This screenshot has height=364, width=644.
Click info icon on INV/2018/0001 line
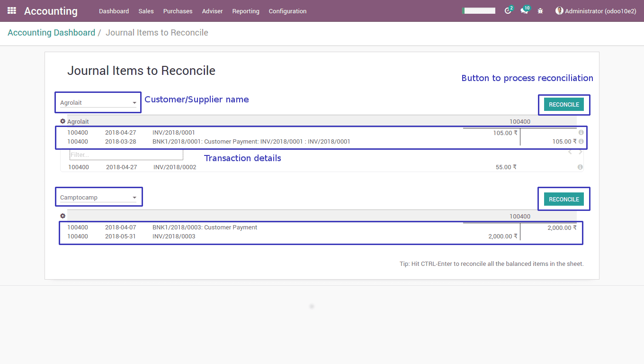pyautogui.click(x=581, y=133)
